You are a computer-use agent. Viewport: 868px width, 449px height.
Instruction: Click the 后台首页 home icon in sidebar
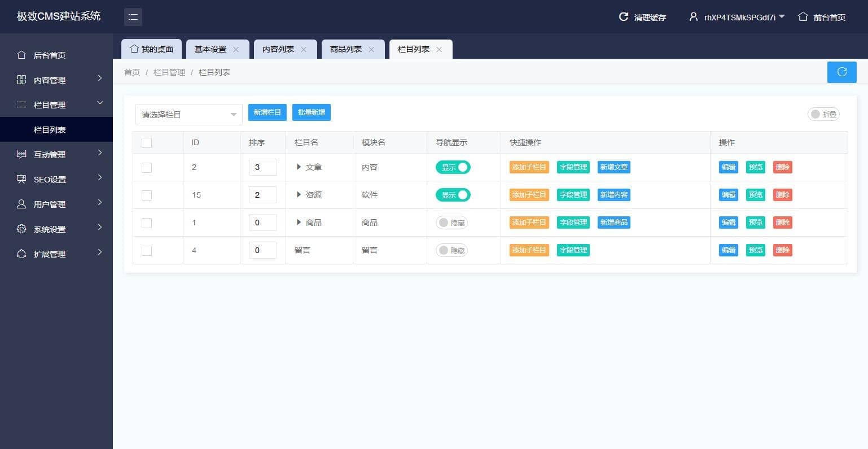pyautogui.click(x=21, y=55)
